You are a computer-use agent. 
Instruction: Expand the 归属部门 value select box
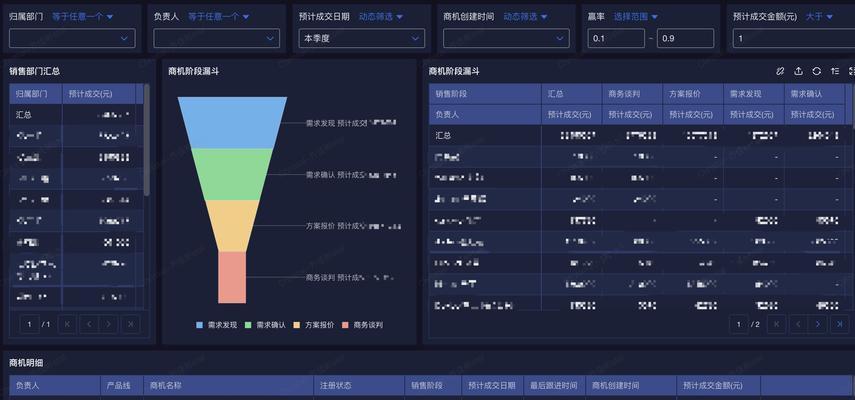click(72, 38)
